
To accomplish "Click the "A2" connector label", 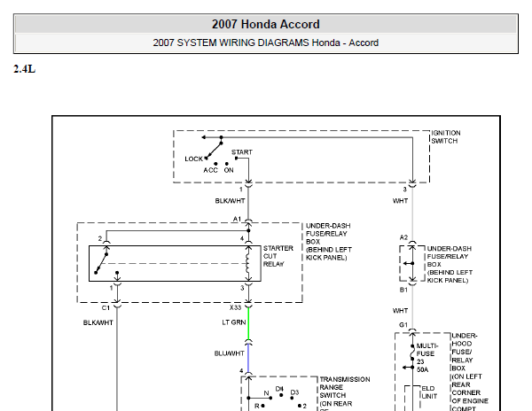I will (x=403, y=237).
